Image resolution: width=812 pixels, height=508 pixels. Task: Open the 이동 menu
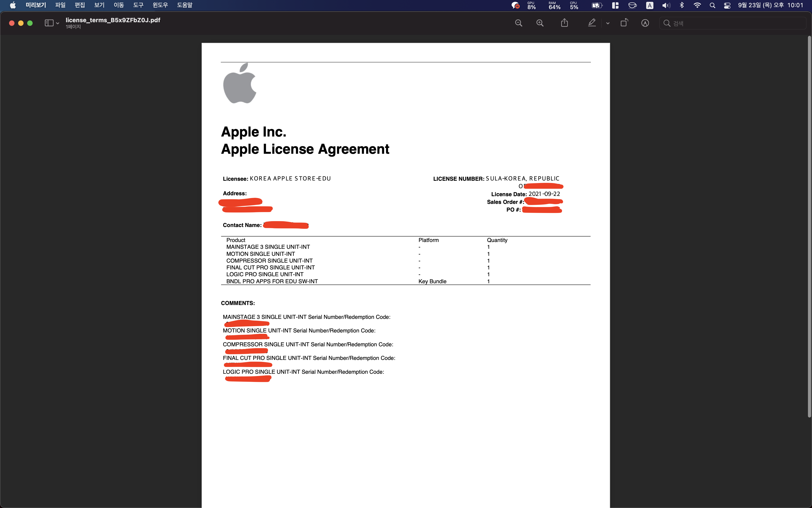119,5
